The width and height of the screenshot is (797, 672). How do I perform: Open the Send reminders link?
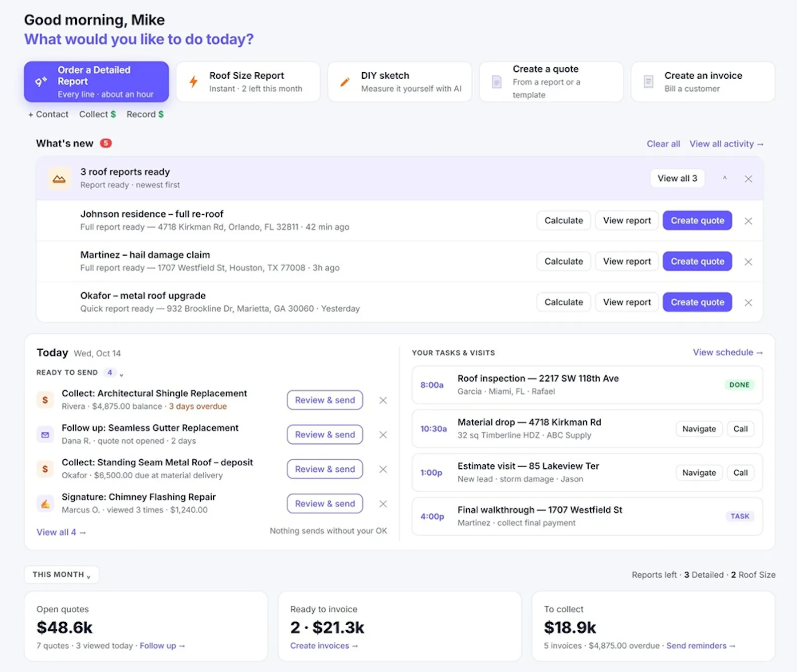tap(701, 646)
